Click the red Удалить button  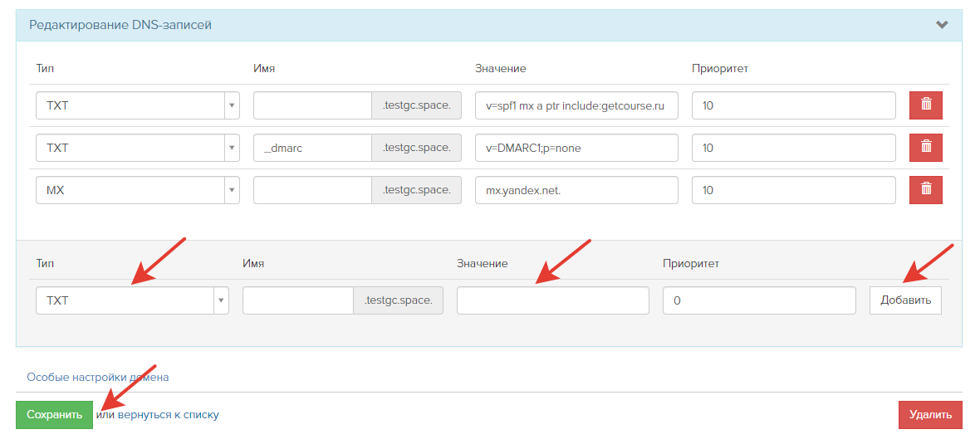tap(930, 415)
